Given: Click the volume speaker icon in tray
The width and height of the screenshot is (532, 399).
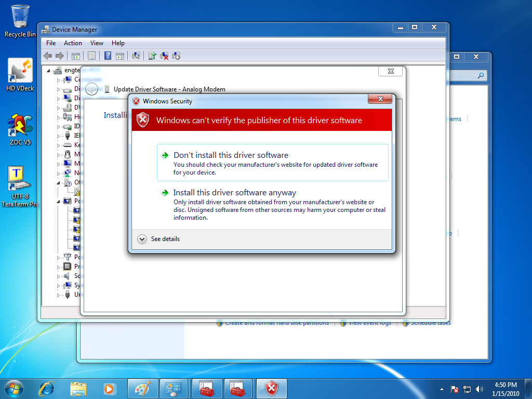Looking at the screenshot, I should (x=479, y=389).
